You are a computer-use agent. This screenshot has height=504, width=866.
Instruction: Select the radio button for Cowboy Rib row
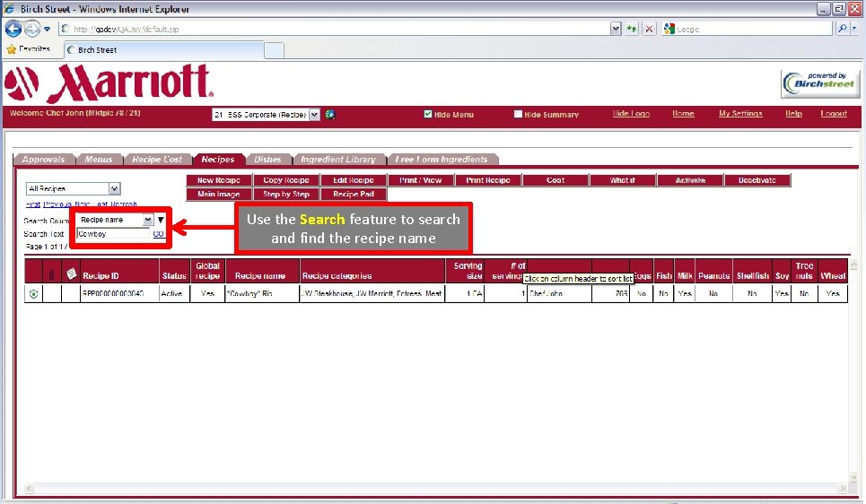(34, 294)
